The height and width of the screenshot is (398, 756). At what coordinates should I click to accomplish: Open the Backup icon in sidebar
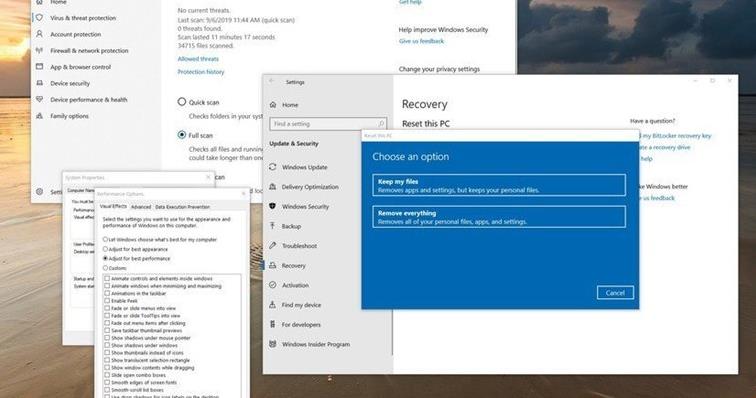272,226
